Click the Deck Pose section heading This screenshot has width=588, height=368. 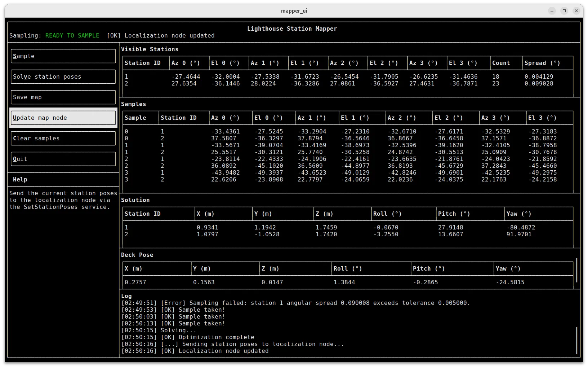[x=137, y=255]
